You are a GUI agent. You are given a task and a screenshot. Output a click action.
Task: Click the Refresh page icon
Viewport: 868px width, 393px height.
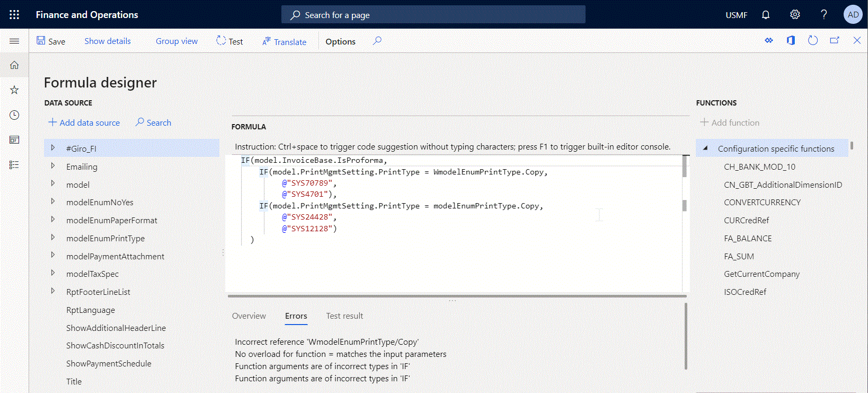point(812,41)
